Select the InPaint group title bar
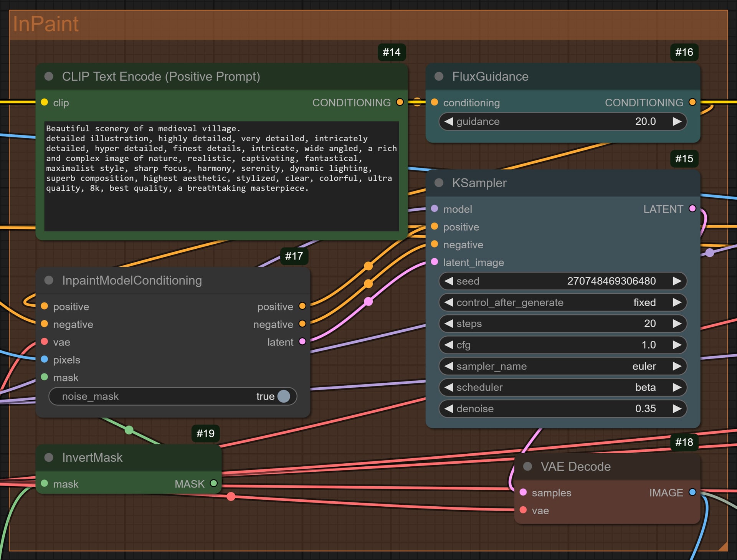Viewport: 737px width, 560px height. click(x=368, y=25)
